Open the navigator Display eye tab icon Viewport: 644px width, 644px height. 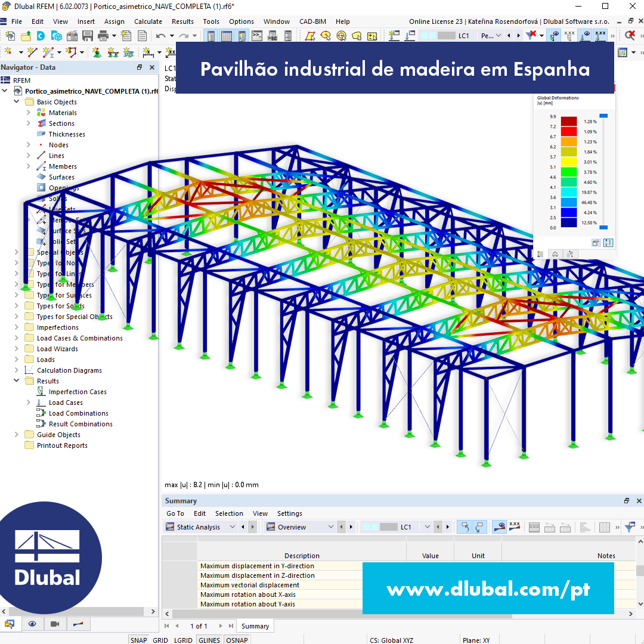click(32, 624)
